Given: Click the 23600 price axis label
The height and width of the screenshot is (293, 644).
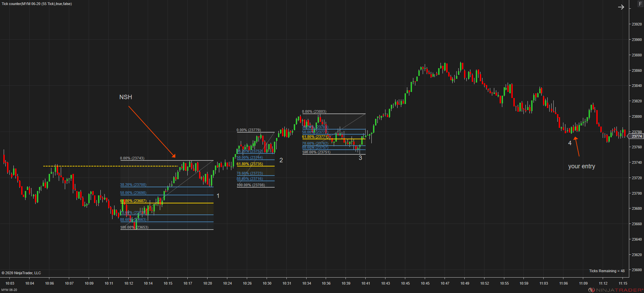Looking at the screenshot, I should click(x=637, y=270).
